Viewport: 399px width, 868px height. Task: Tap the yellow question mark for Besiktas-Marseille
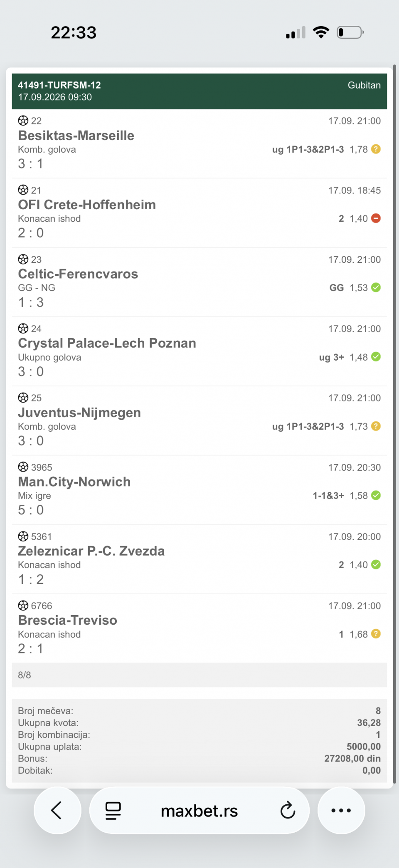[376, 149]
